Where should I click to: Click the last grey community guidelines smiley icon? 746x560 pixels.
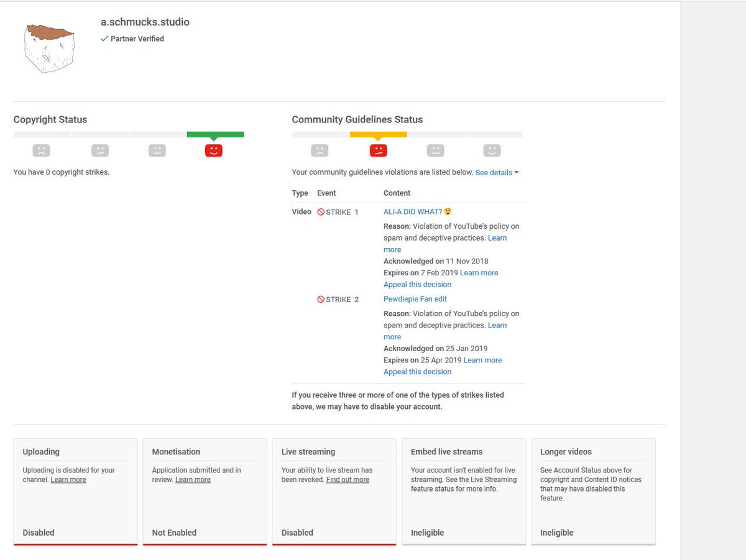(x=492, y=150)
